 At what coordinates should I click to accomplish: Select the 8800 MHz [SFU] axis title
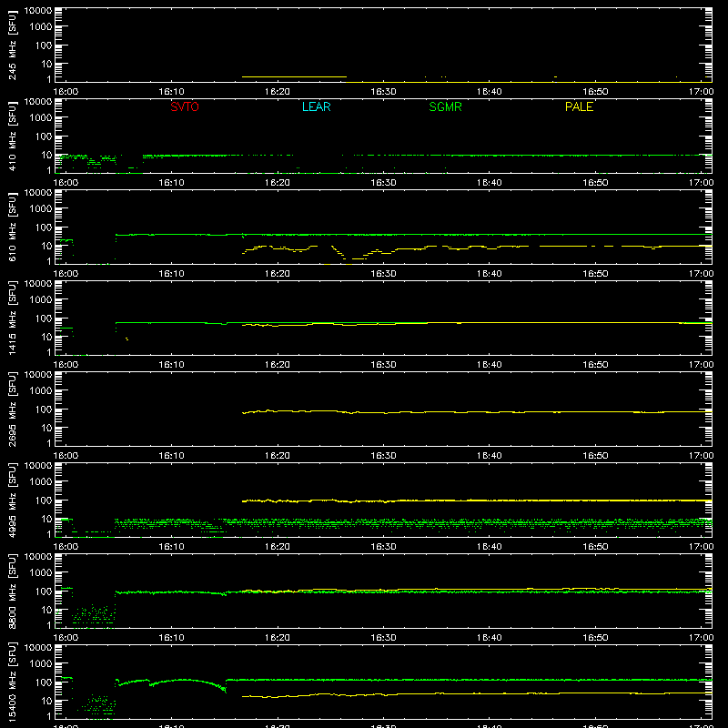[x=12, y=591]
